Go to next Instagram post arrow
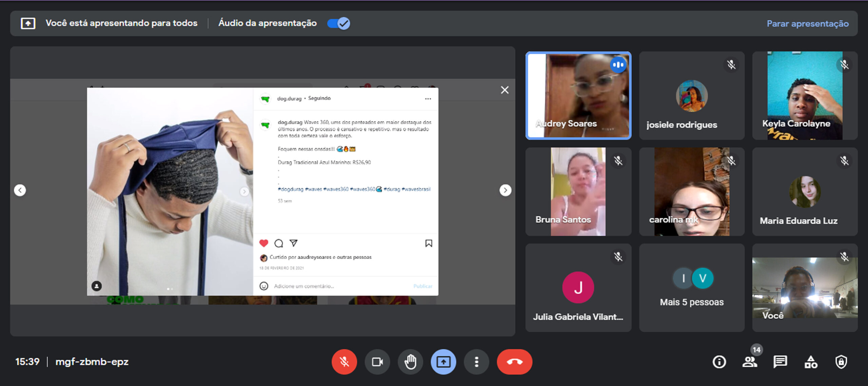 [x=505, y=190]
